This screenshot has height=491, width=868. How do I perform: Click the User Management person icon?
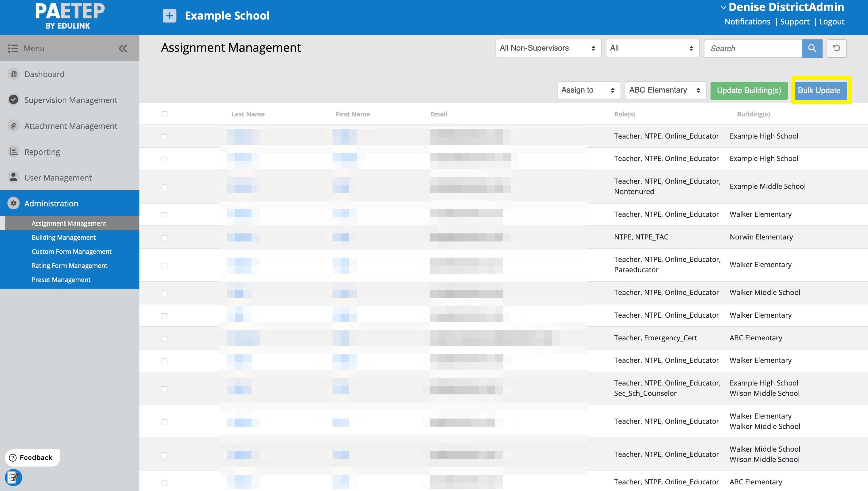14,177
